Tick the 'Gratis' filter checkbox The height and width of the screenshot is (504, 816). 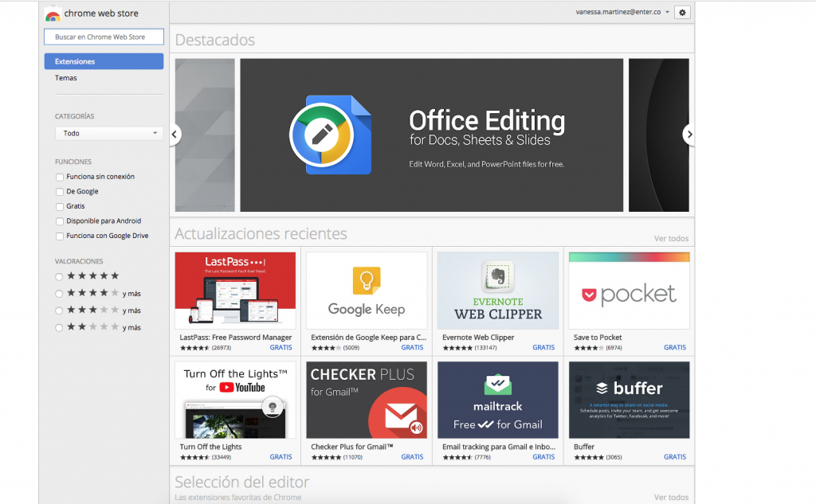(x=60, y=206)
